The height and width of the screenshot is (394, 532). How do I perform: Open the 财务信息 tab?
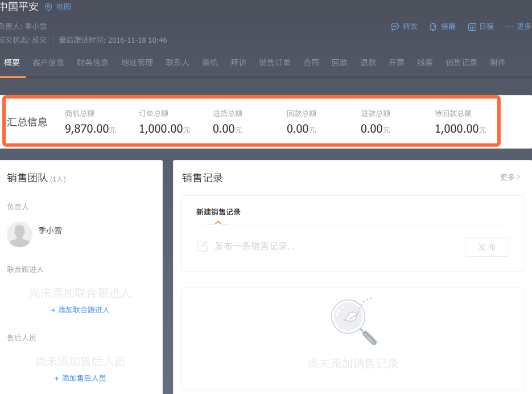(x=93, y=63)
